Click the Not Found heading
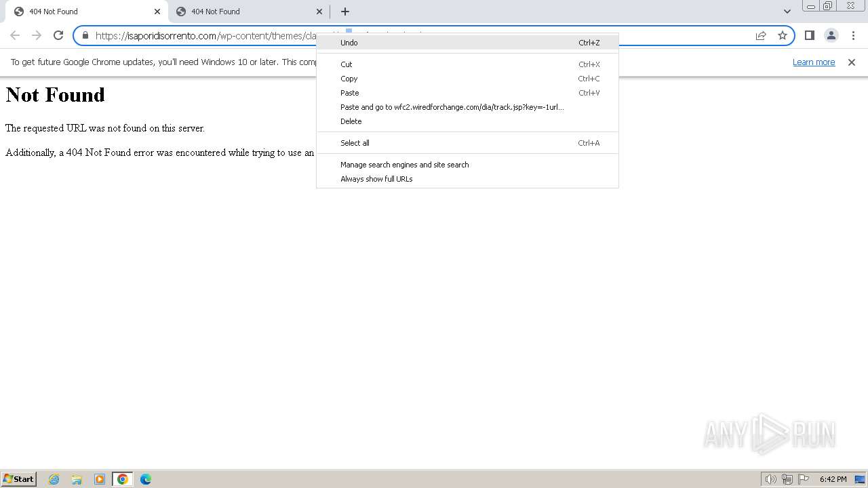The height and width of the screenshot is (488, 868). 56,95
